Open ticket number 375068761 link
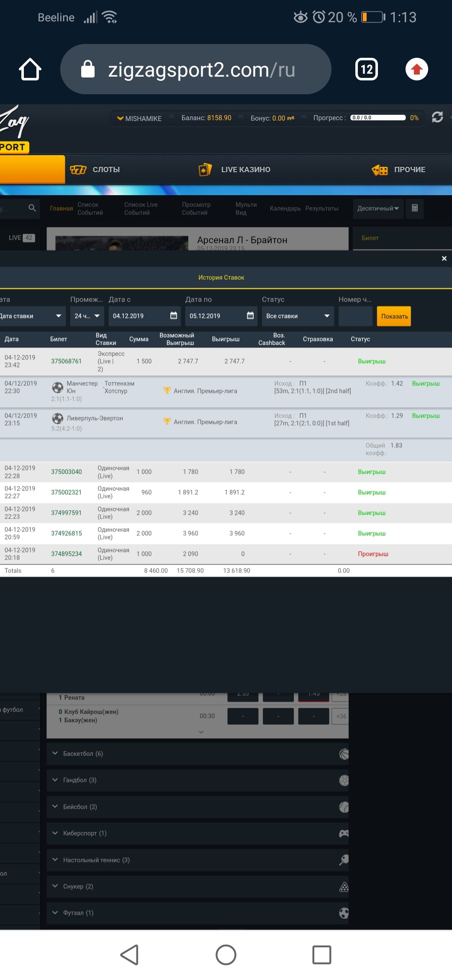The height and width of the screenshot is (980, 452). [66, 361]
